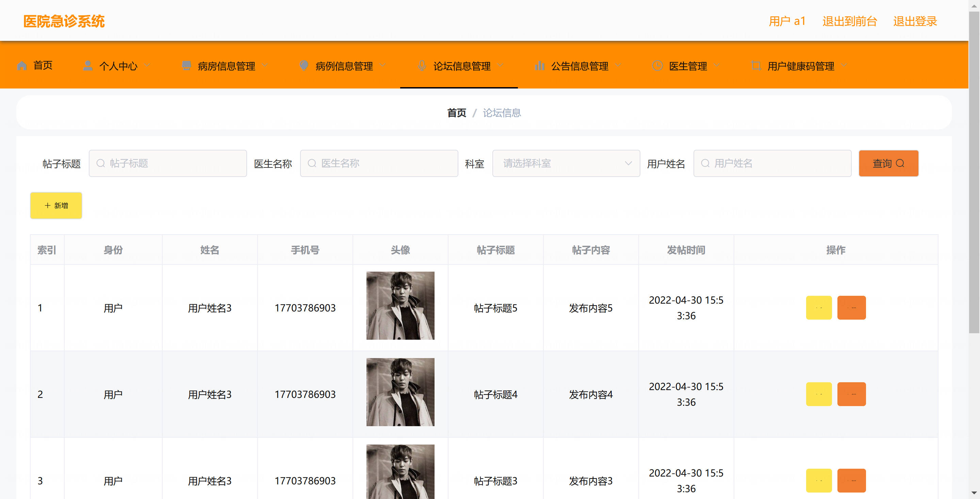The image size is (980, 499).
Task: Click the 头像 column header
Action: coord(400,250)
